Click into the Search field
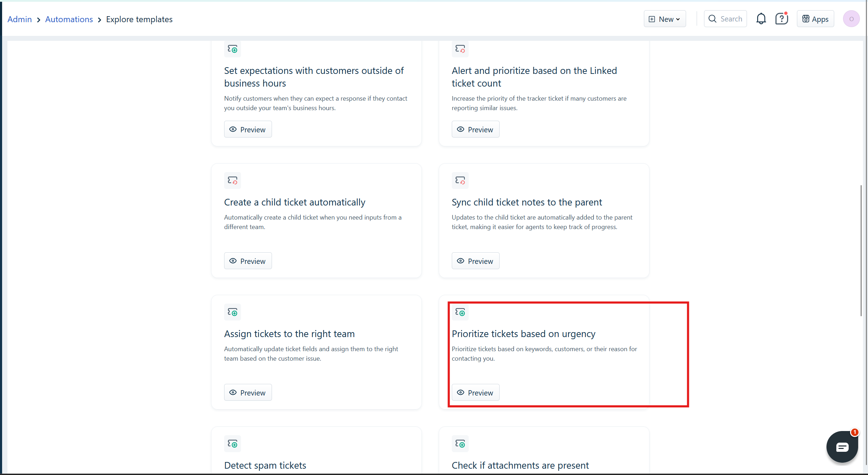Screen dimensions: 868x475 725,19
